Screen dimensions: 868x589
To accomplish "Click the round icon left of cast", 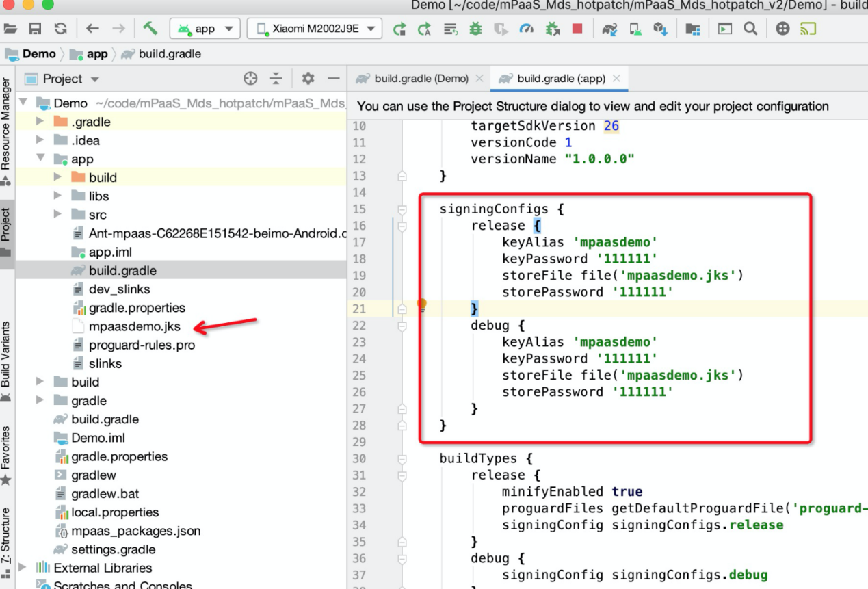I will (783, 29).
